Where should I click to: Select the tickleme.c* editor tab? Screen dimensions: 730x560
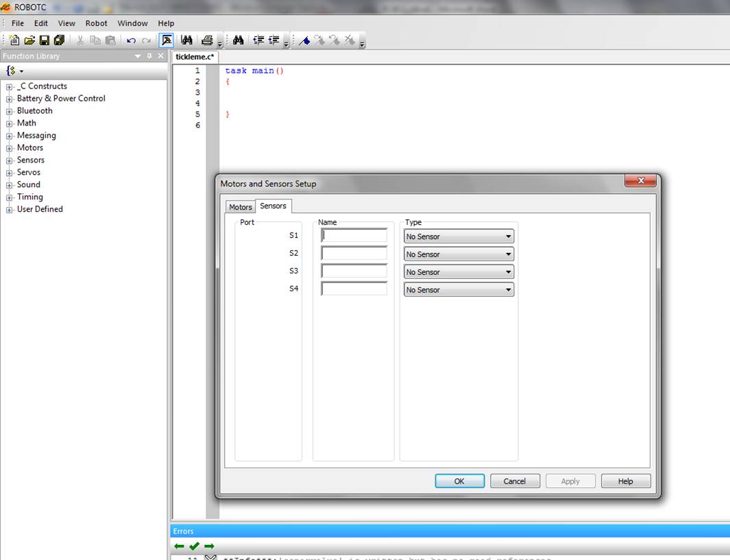coord(195,57)
